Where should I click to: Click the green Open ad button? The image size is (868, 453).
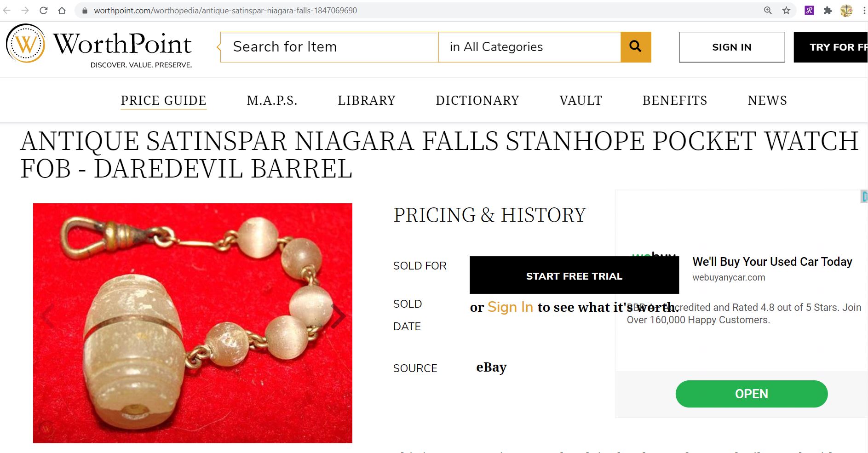[751, 394]
